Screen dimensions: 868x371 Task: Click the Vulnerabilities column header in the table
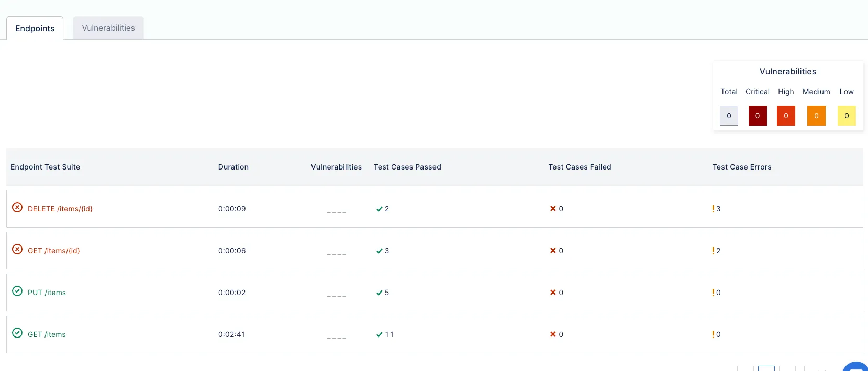pos(336,167)
